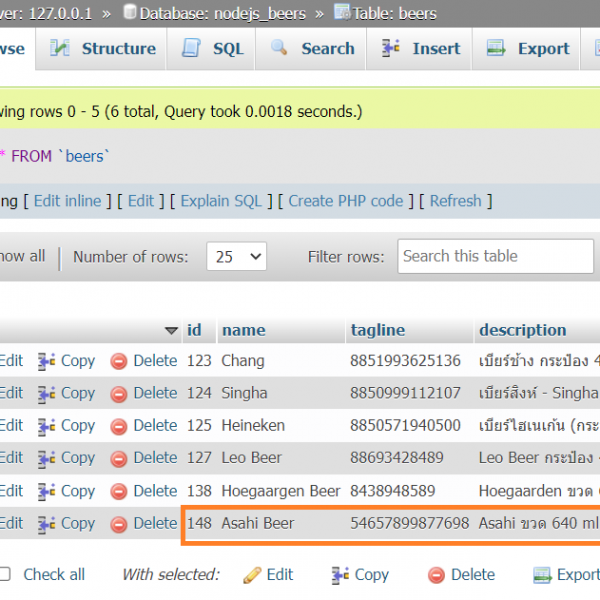
Task: Click the Delete icon for Leo Beer
Action: (119, 458)
